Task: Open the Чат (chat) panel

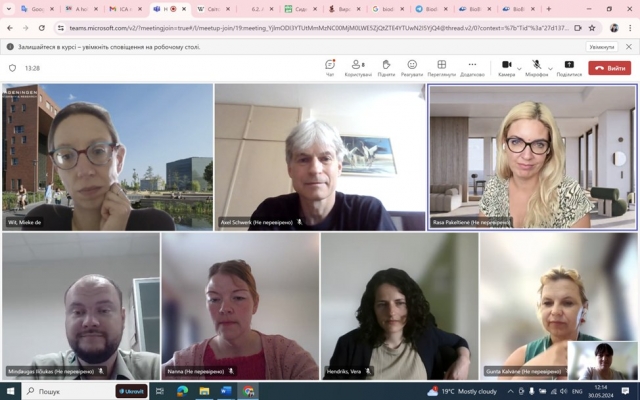Action: click(x=330, y=65)
